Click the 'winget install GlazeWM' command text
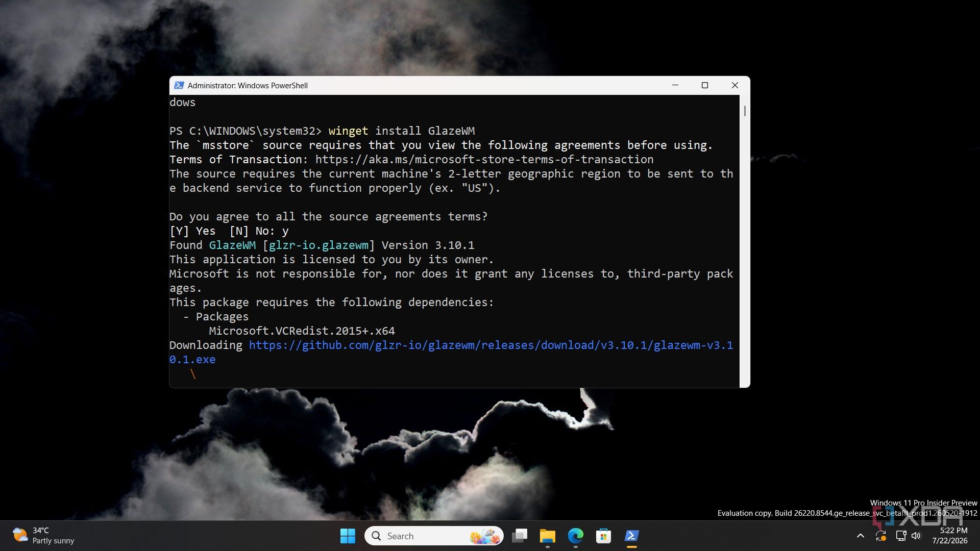 [402, 131]
